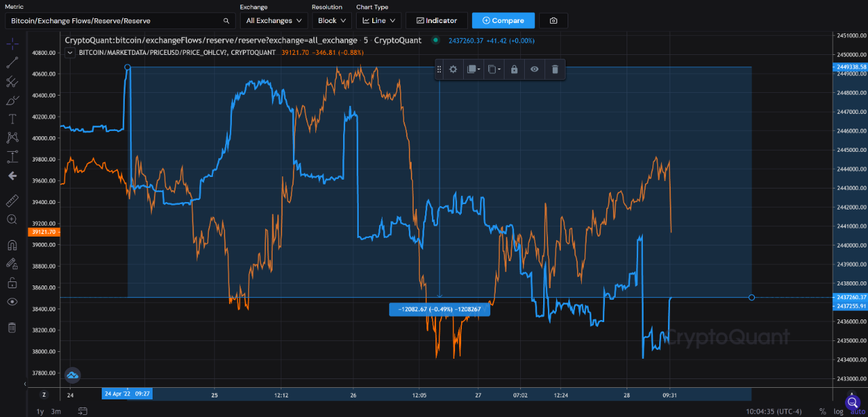The width and height of the screenshot is (868, 417).
Task: Click the 09:31 time axis label
Action: [670, 395]
